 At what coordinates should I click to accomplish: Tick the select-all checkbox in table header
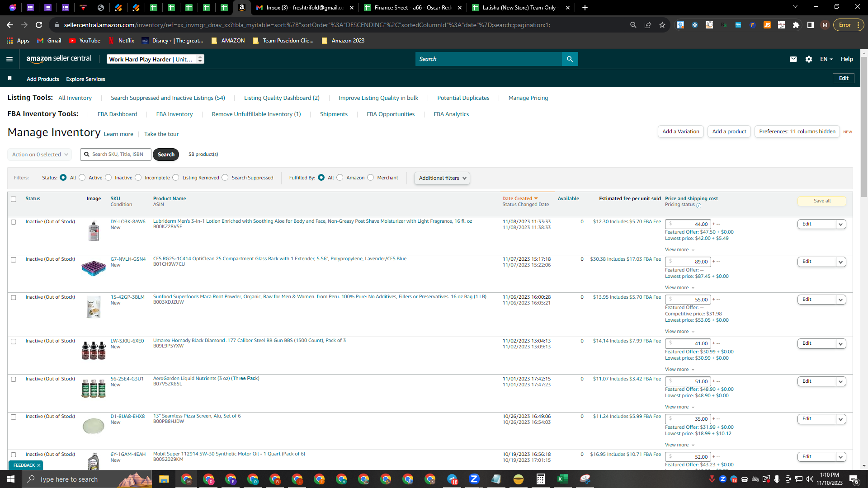pyautogui.click(x=14, y=199)
